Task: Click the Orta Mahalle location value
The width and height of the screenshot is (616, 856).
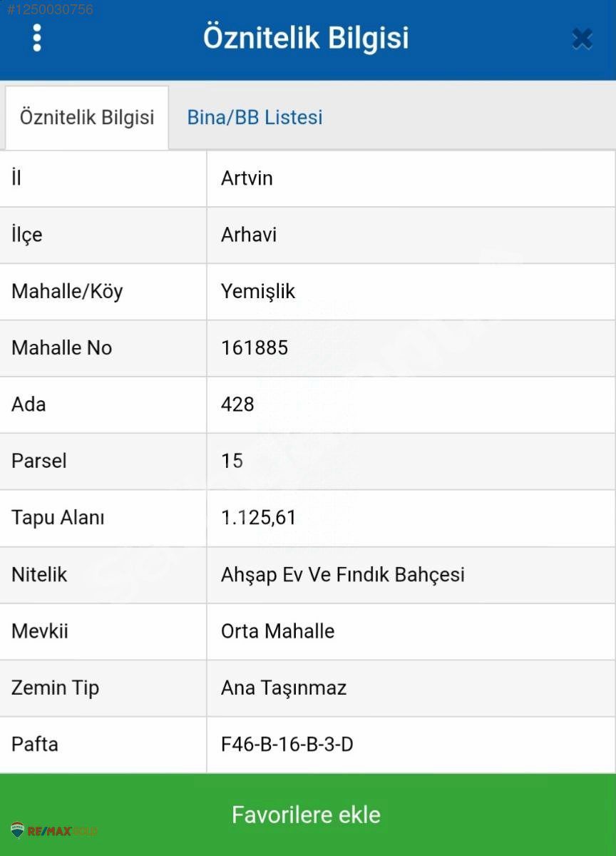Action: 277,631
